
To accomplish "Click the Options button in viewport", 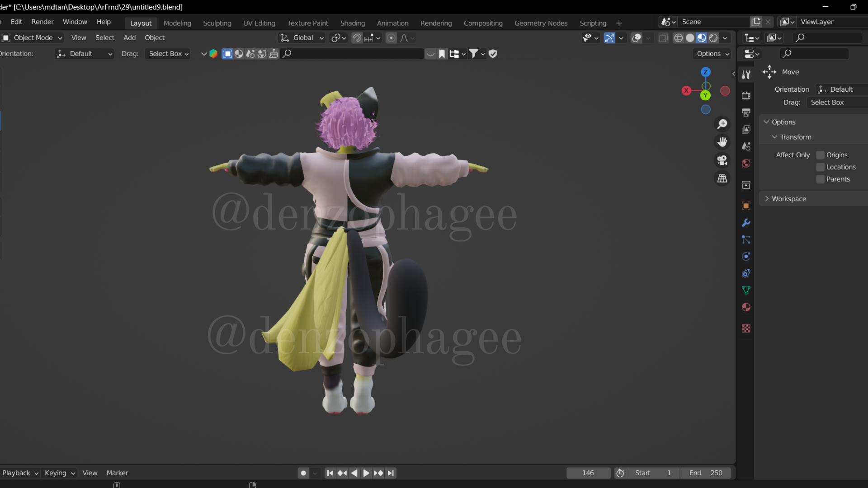I will point(712,54).
